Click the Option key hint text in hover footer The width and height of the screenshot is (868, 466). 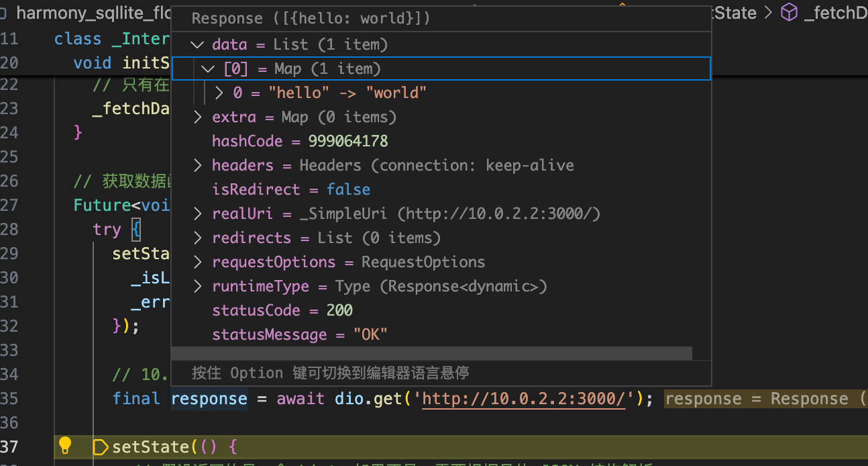click(330, 373)
